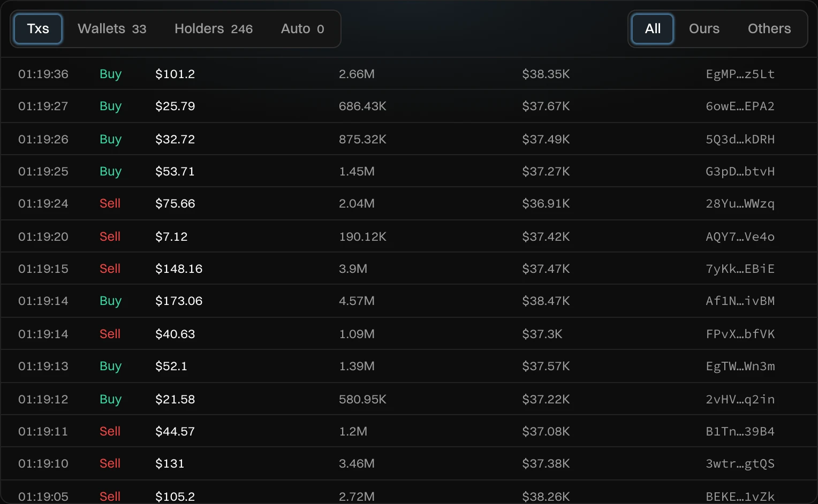Open wallet address 28Yu...WWzq

click(x=740, y=203)
